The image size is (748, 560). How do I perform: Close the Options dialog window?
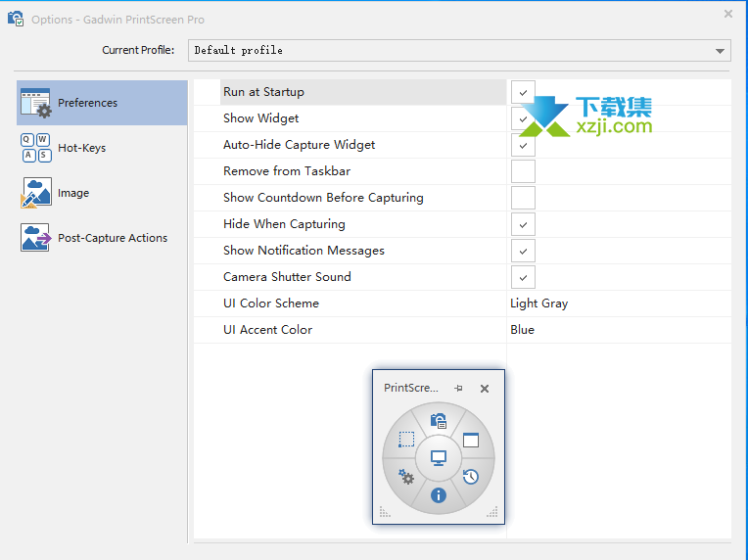(728, 14)
